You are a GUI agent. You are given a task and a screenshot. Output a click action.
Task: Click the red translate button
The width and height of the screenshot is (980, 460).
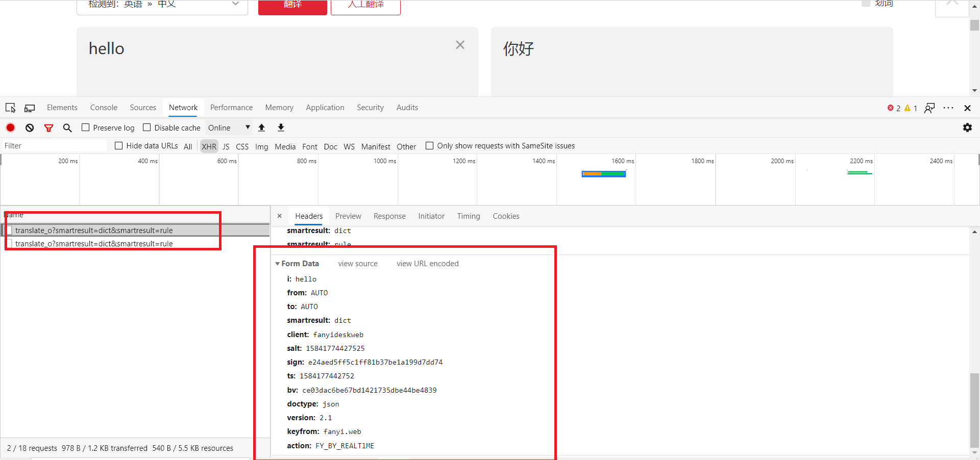292,7
